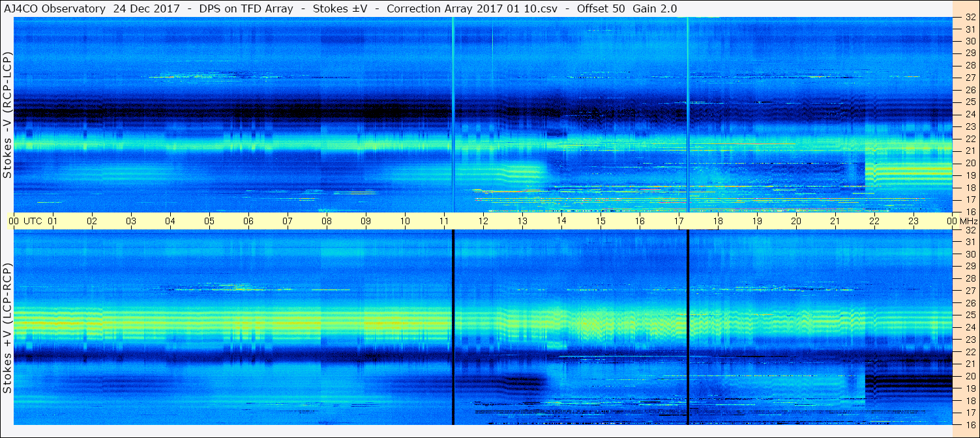Click the "Offset 50" value in header
The width and height of the screenshot is (980, 438).
(x=600, y=8)
